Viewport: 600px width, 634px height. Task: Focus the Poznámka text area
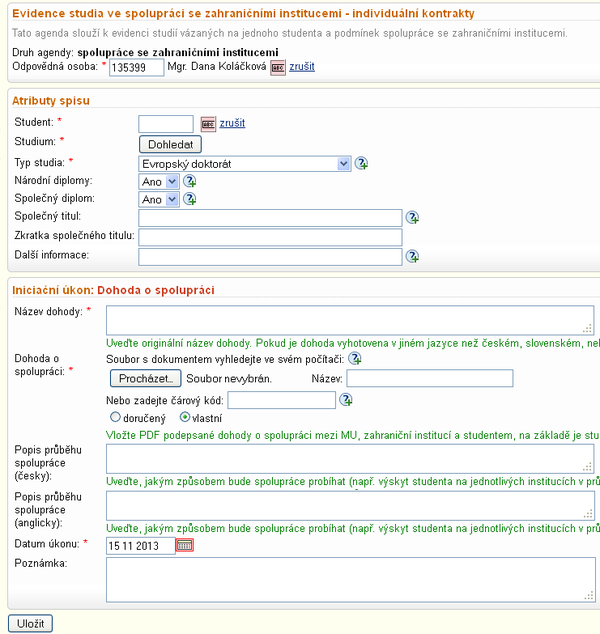point(351,580)
